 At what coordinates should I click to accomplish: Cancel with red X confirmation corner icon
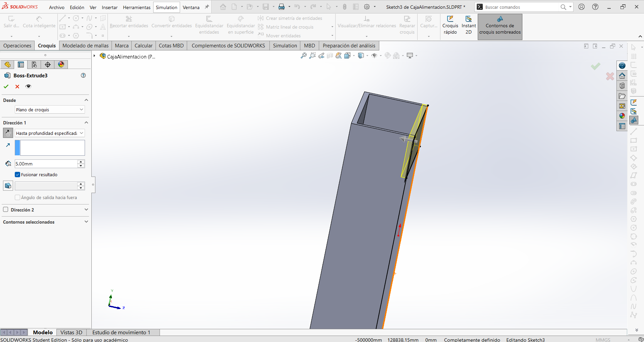pos(610,76)
